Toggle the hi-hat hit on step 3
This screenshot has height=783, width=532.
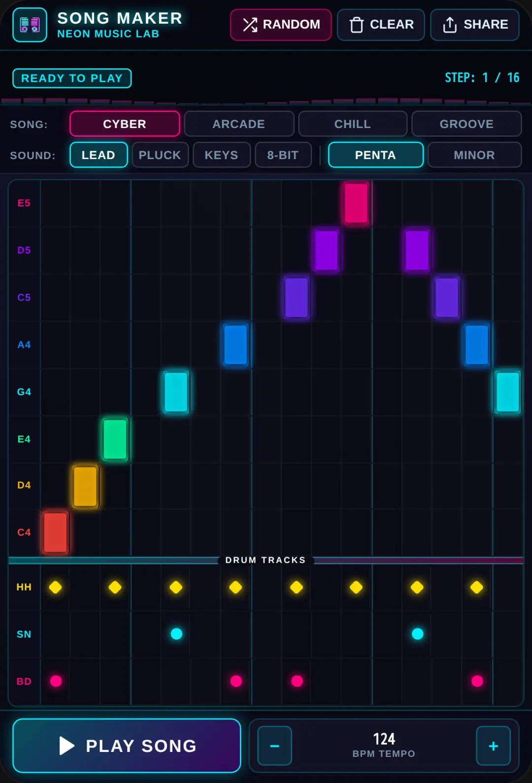coord(115,587)
